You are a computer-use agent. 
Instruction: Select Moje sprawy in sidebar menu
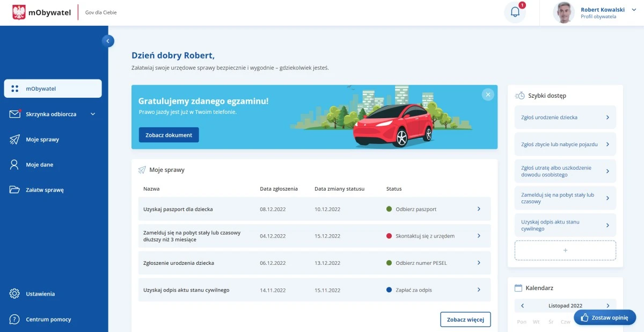coord(42,139)
